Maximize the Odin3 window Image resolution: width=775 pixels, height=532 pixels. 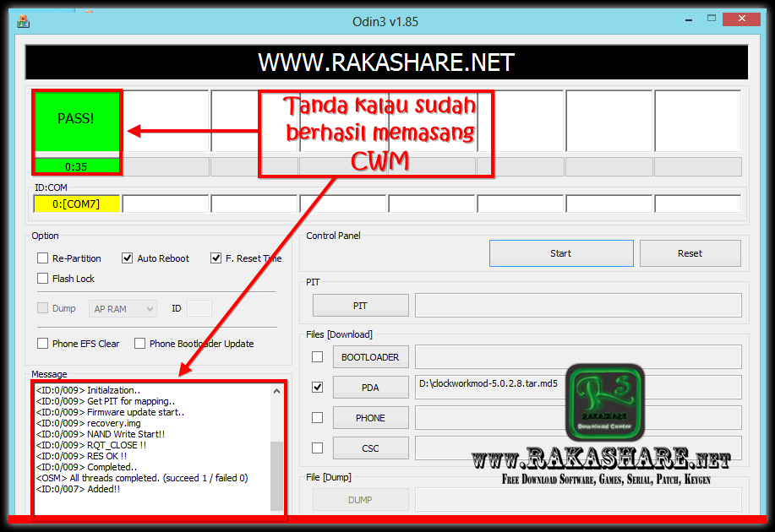pyautogui.click(x=712, y=19)
